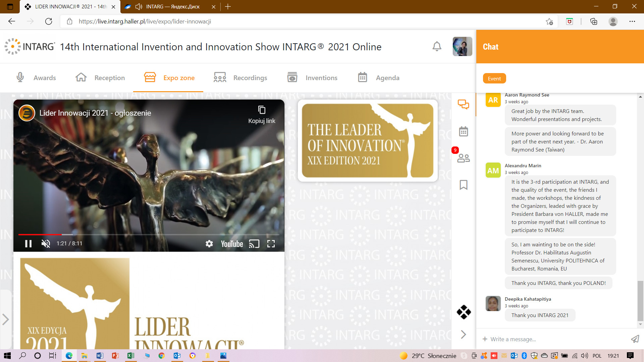Open the browser extension shield icon

tap(570, 21)
